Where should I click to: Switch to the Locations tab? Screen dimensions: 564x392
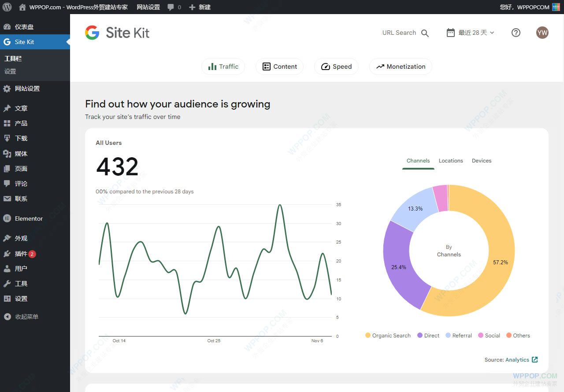[x=451, y=161]
